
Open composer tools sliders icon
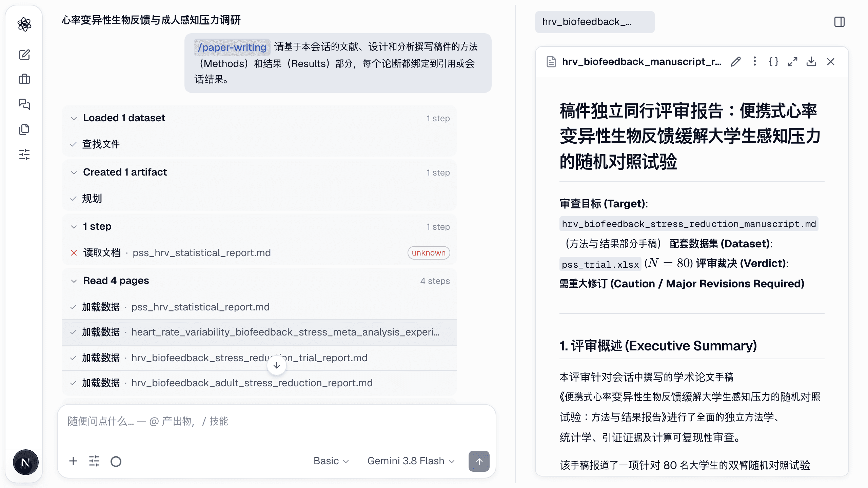pos(94,461)
